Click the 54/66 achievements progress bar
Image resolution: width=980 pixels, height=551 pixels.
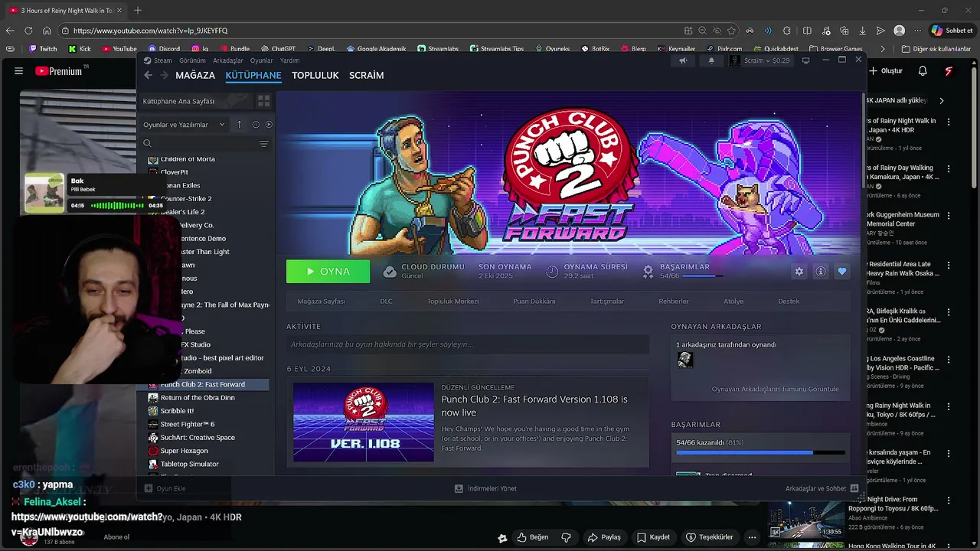pyautogui.click(x=761, y=452)
